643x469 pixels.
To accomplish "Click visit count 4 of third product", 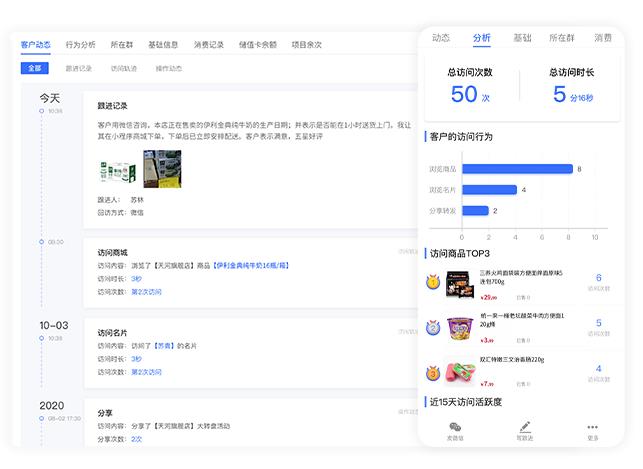I will (599, 369).
